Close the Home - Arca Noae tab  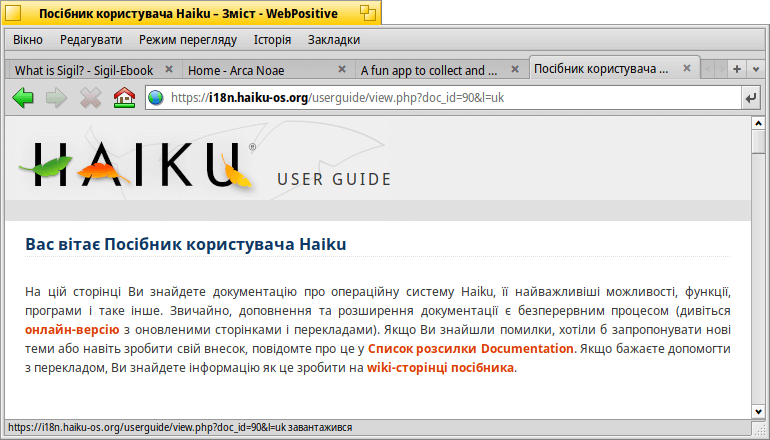[342, 69]
